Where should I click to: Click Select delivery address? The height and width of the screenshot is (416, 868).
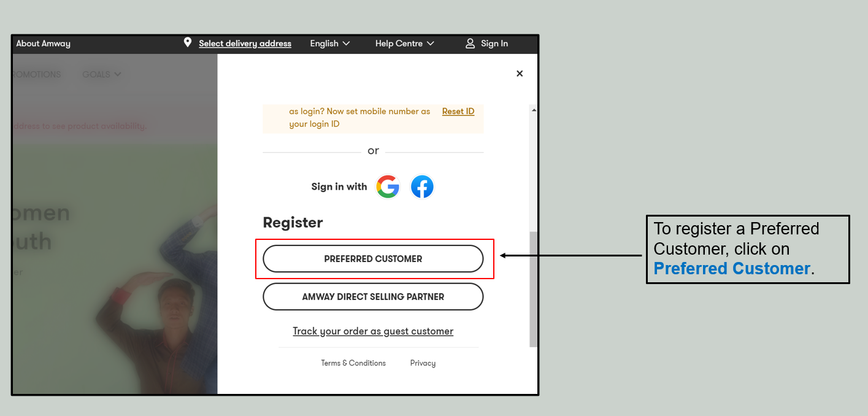pos(245,43)
